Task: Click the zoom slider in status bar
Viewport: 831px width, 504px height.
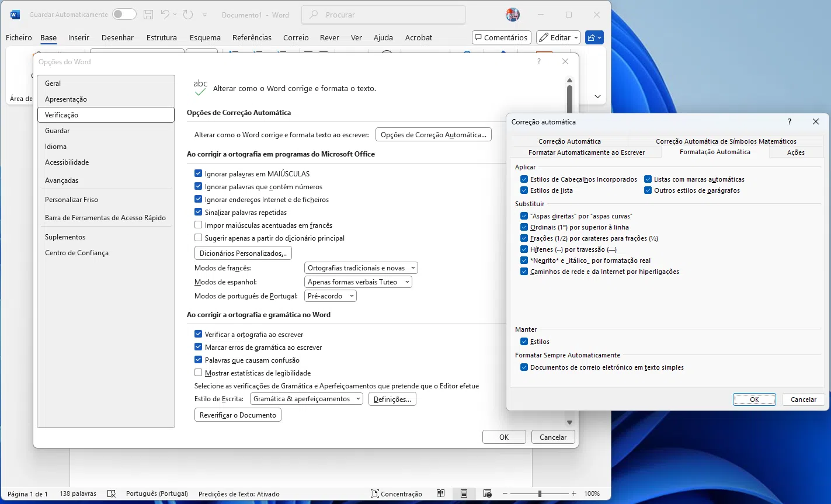Action: [x=540, y=493]
